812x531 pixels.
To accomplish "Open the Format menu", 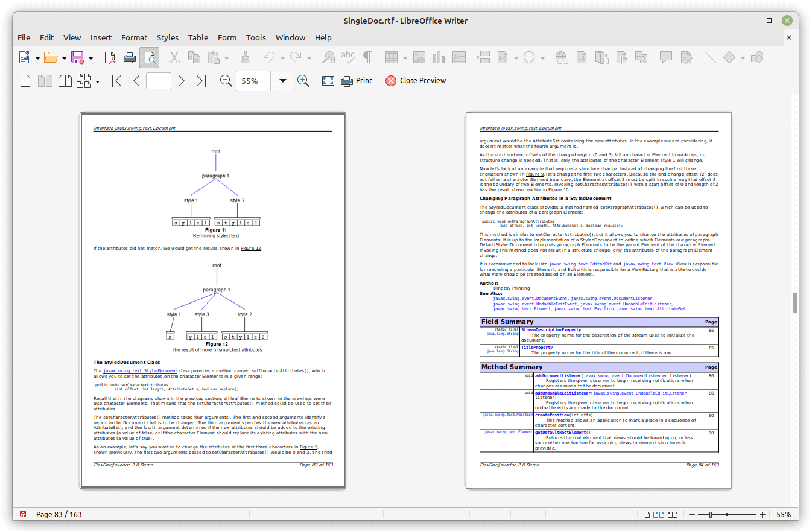I will click(134, 37).
